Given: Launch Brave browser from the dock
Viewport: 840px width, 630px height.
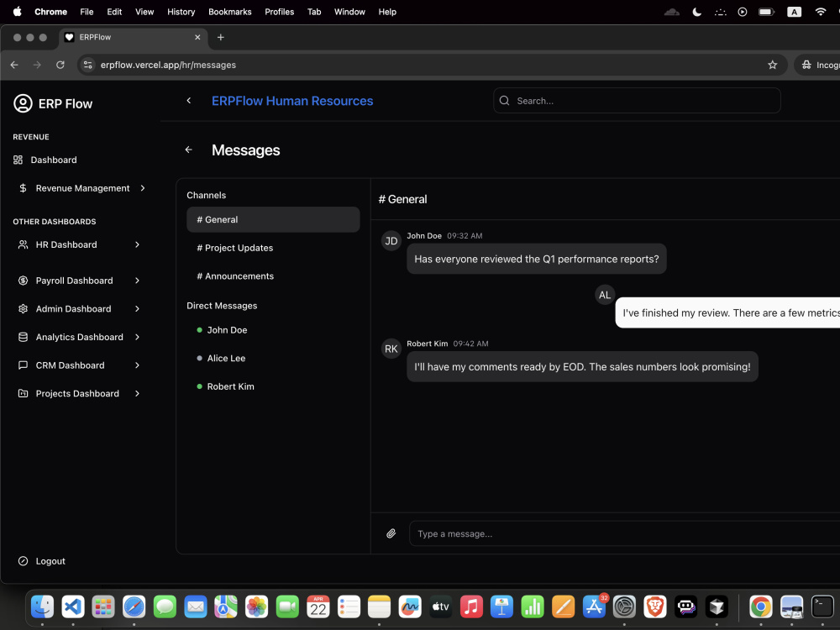Looking at the screenshot, I should tap(654, 607).
